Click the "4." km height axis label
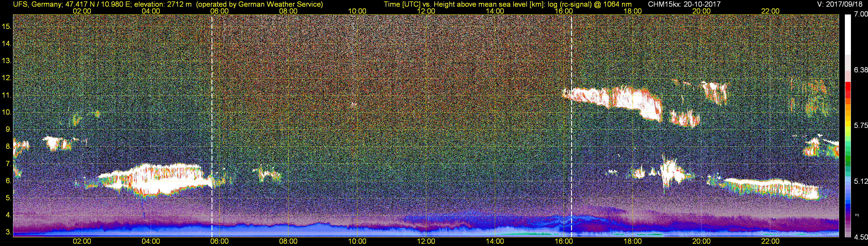This screenshot has height=246, width=868. coord(8,215)
